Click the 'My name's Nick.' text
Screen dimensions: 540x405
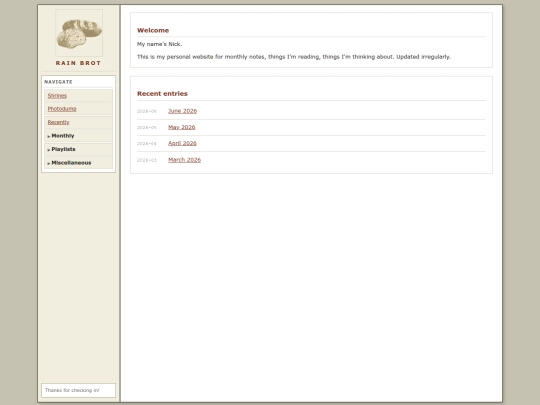point(159,44)
